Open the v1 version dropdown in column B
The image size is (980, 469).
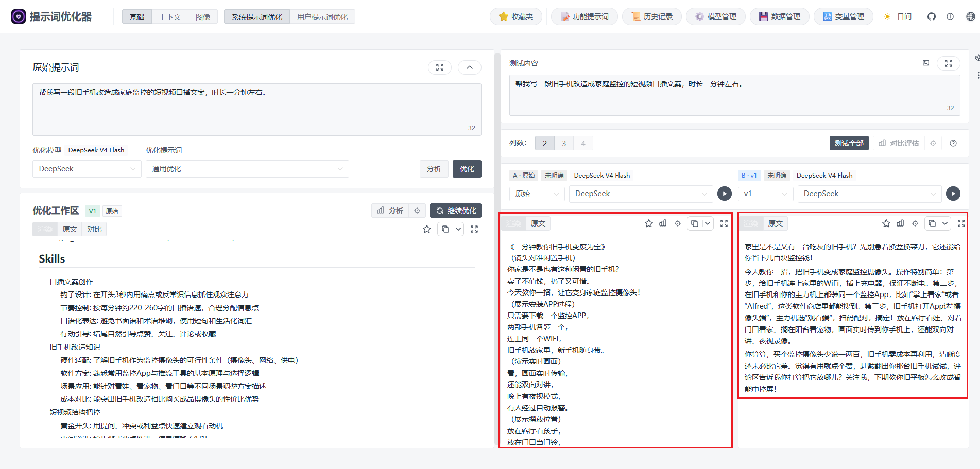tap(765, 194)
